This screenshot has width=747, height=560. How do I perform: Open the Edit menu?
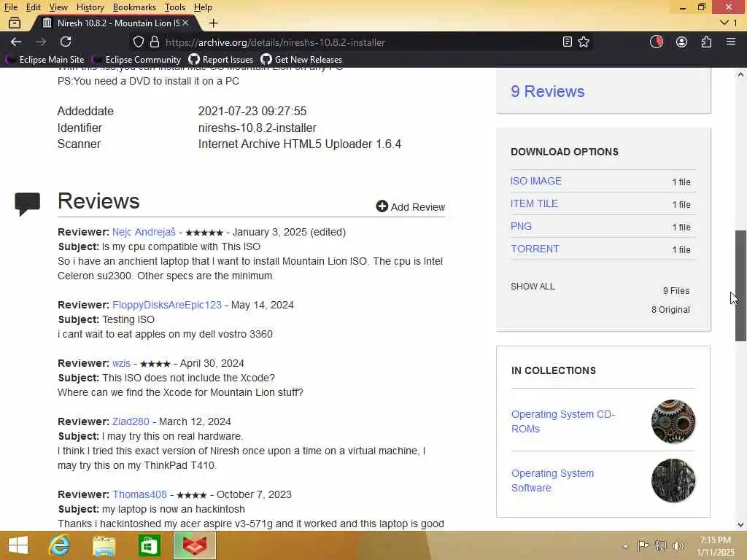[x=34, y=7]
